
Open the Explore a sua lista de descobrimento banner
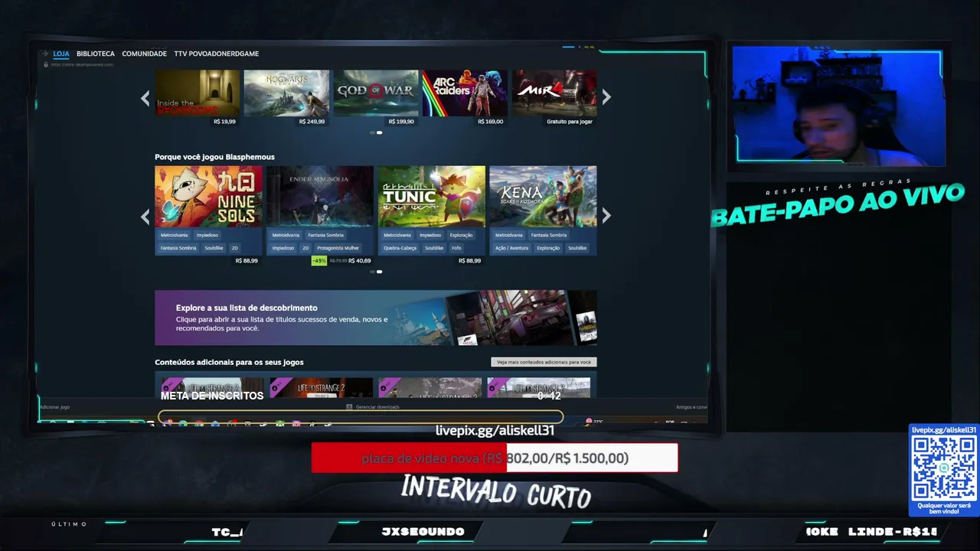point(375,318)
